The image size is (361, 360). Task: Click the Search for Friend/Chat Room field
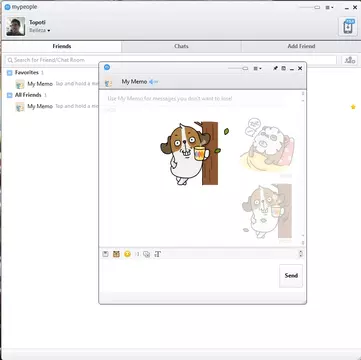click(171, 60)
